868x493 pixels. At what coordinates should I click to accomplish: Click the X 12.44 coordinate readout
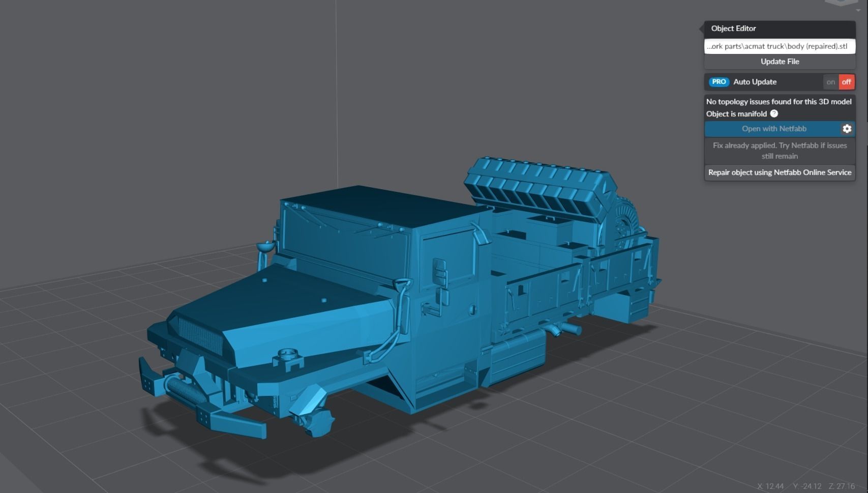click(x=770, y=486)
